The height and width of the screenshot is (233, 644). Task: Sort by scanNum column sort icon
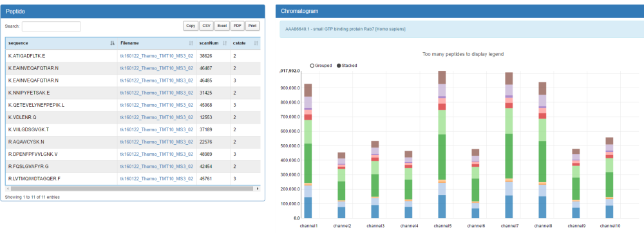click(x=225, y=43)
